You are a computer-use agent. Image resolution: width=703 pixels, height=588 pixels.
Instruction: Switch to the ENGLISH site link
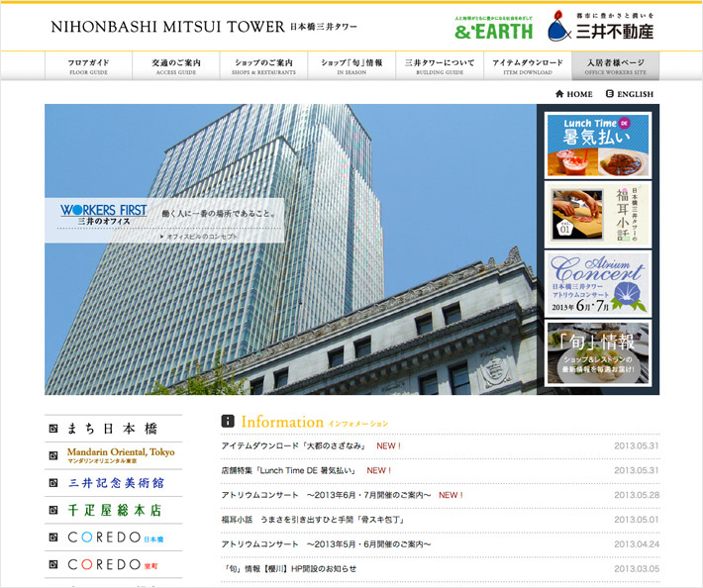(x=630, y=94)
